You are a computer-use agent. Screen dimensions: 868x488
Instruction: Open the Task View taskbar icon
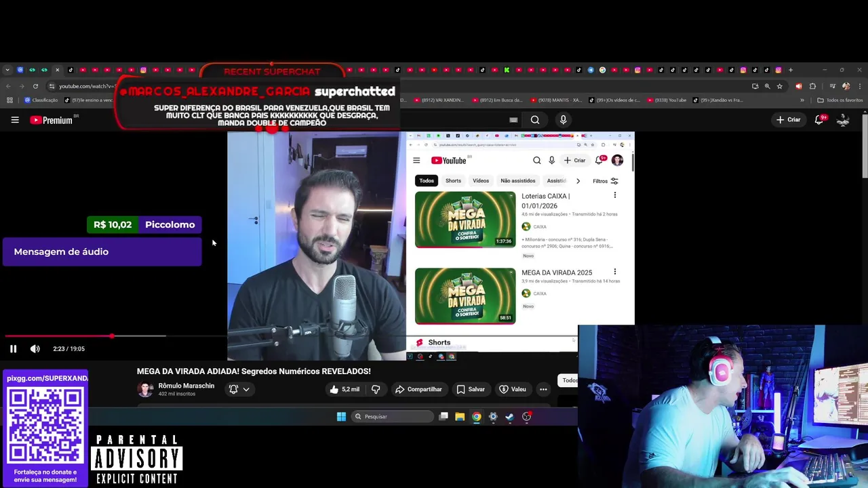coord(443,417)
